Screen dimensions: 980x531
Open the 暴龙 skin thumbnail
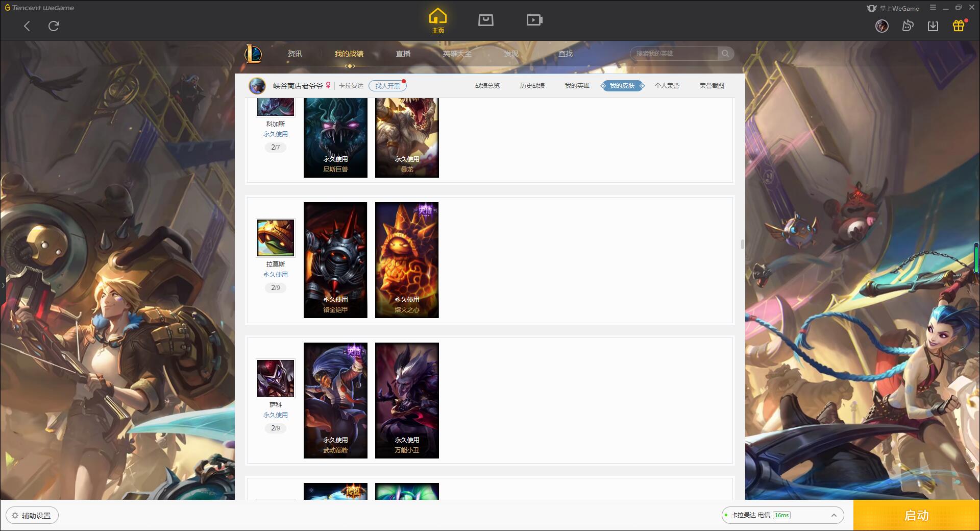point(407,138)
